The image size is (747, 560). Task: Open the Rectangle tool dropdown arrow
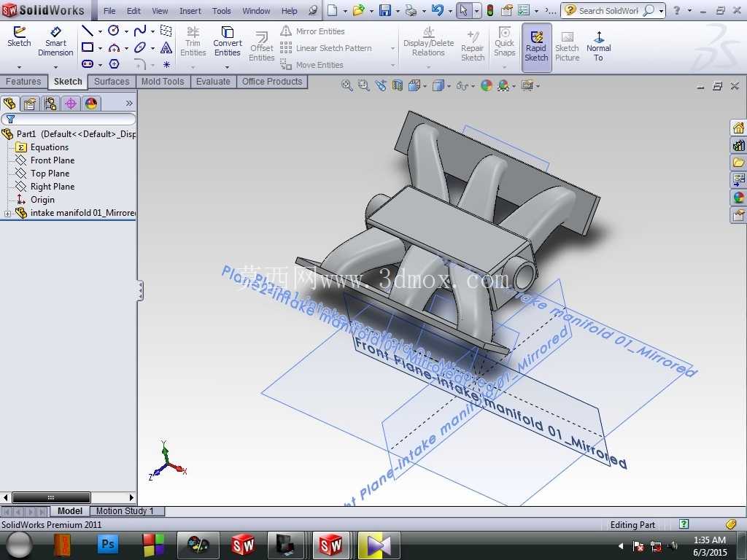click(x=100, y=48)
